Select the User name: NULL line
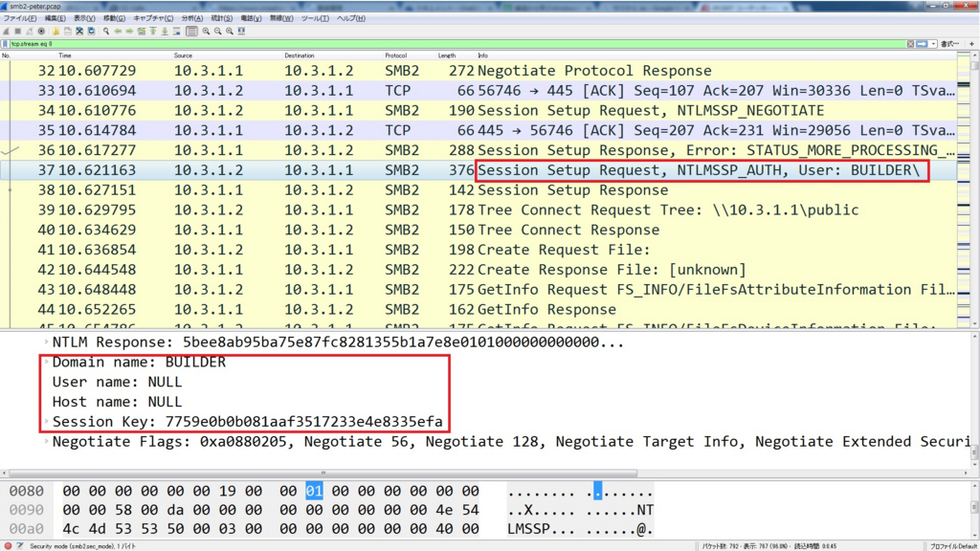 117,383
